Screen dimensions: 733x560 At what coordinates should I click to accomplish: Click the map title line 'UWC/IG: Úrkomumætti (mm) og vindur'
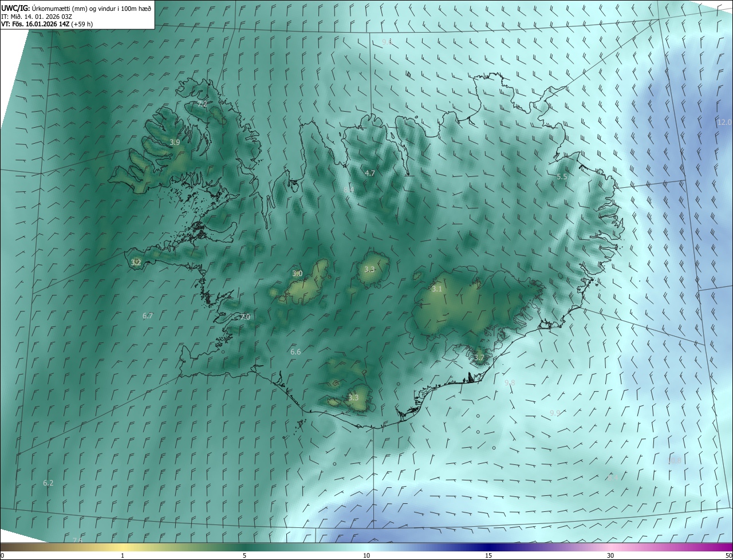(x=76, y=7)
